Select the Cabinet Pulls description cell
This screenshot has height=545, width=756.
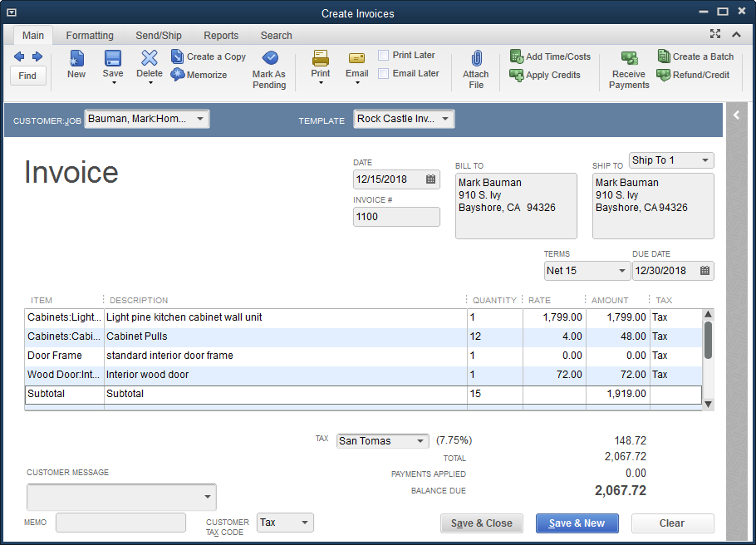(286, 336)
